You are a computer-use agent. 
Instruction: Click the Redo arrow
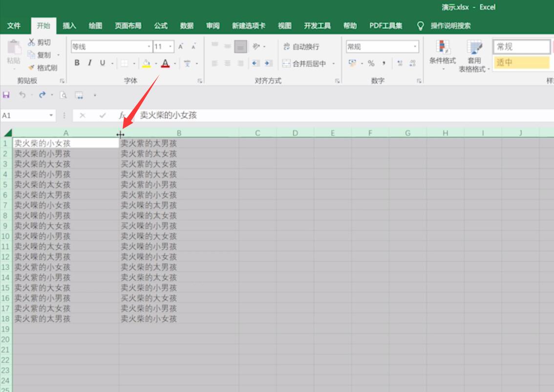[43, 95]
